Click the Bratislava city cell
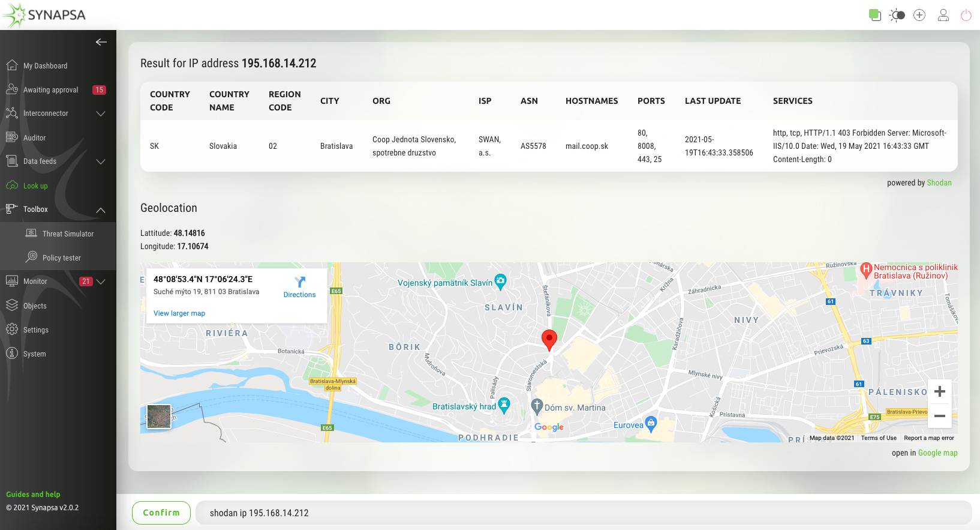The height and width of the screenshot is (530, 980). point(336,146)
